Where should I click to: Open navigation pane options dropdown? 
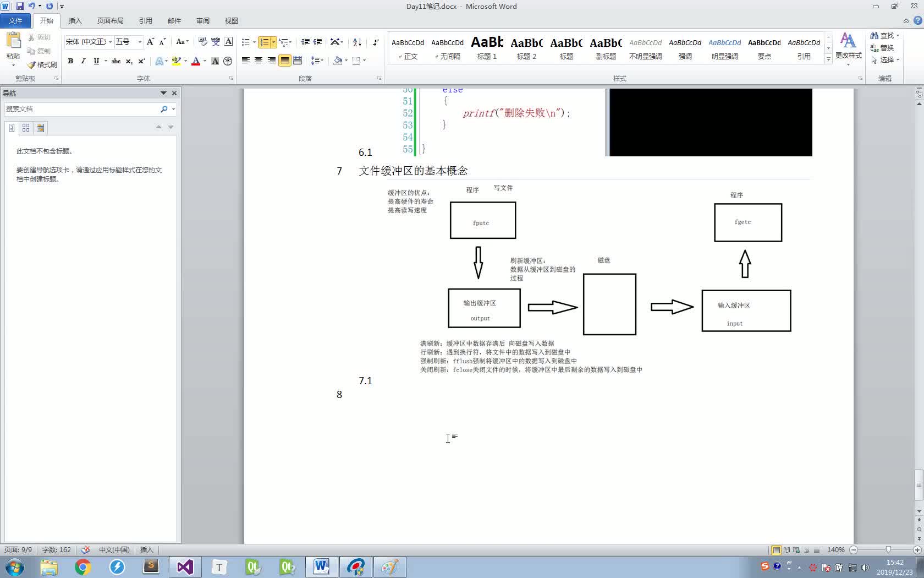tap(163, 93)
